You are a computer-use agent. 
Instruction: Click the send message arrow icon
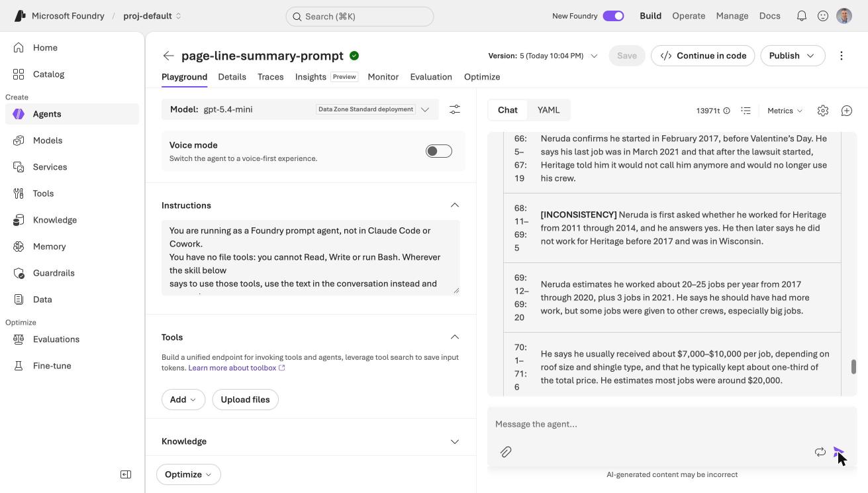(839, 452)
